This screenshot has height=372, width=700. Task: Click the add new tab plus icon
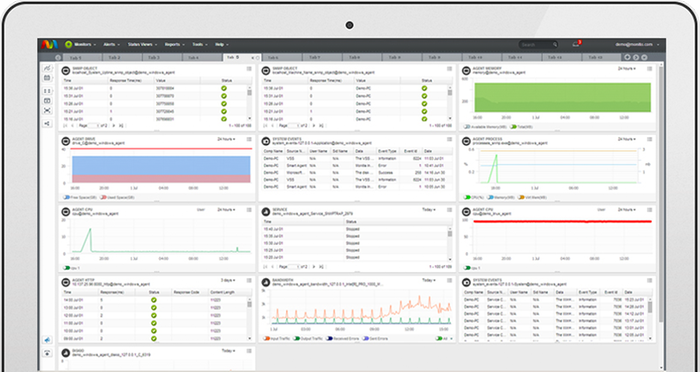627,58
